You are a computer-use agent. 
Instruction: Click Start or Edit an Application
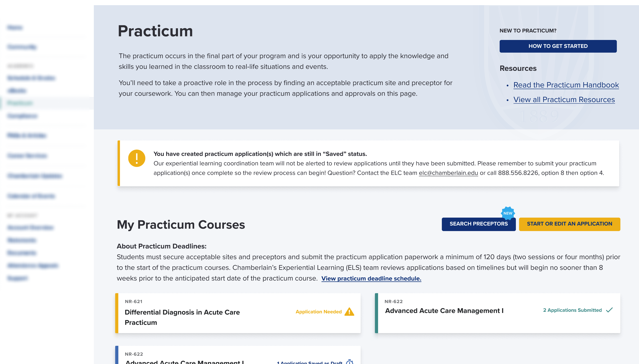[x=570, y=224]
